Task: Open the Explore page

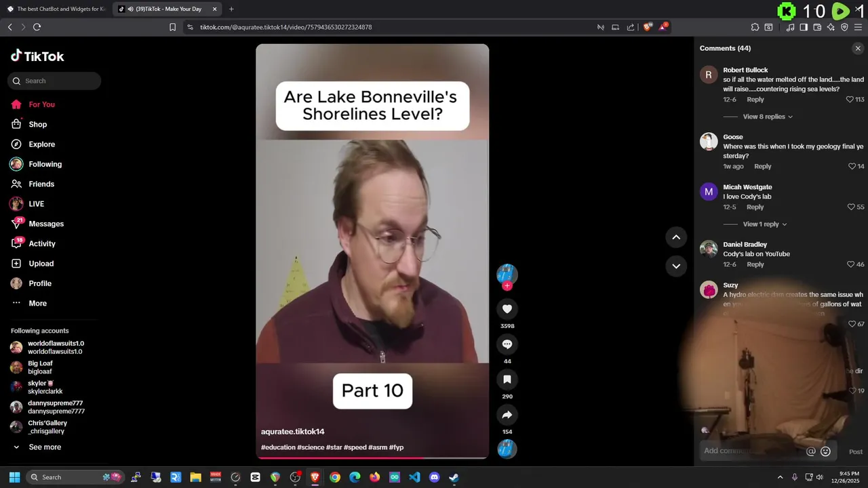Action: pyautogui.click(x=41, y=144)
